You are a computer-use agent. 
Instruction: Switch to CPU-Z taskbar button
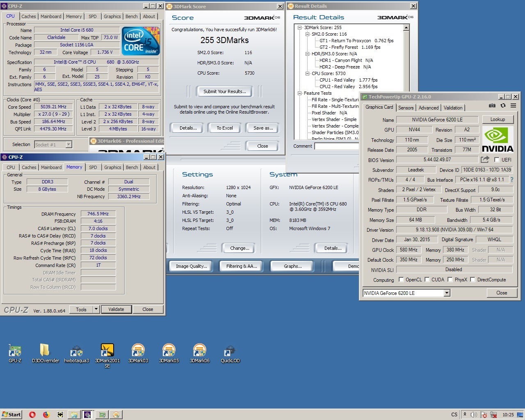tap(88, 415)
